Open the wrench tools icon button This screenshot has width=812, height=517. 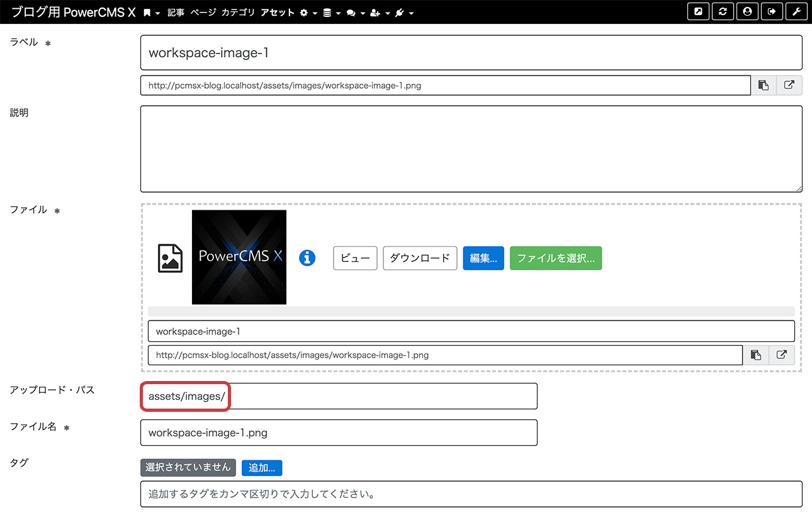point(796,12)
